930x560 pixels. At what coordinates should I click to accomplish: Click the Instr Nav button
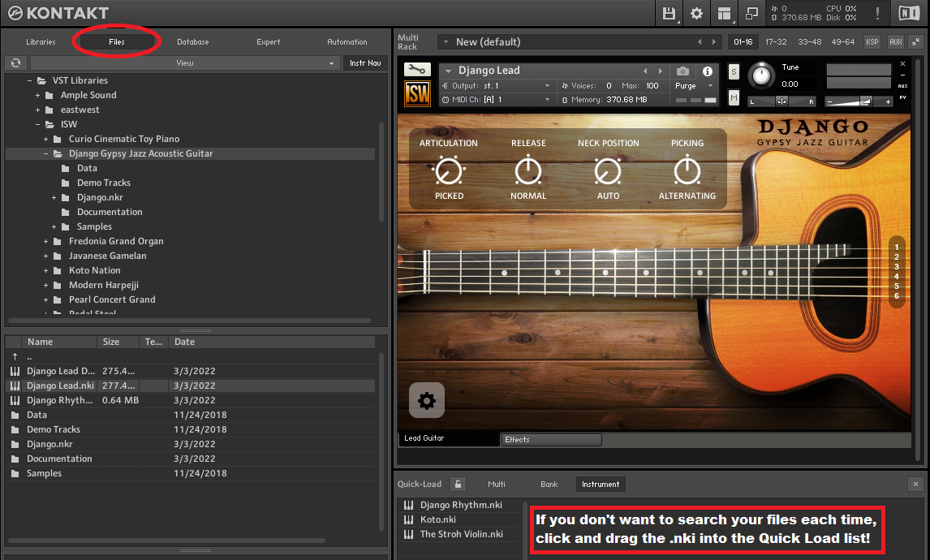(364, 63)
